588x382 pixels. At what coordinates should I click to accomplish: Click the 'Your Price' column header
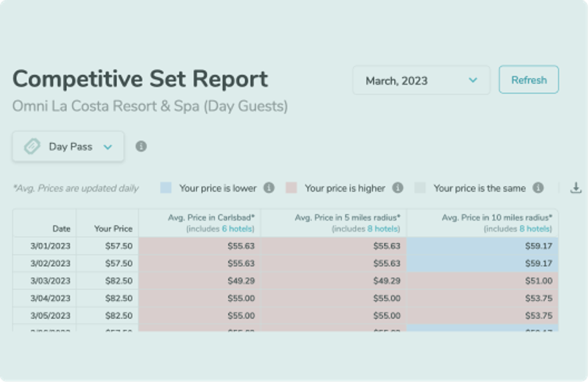point(114,228)
